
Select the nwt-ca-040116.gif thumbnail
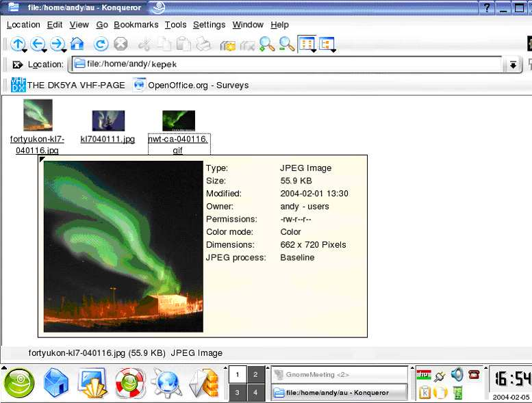179,120
